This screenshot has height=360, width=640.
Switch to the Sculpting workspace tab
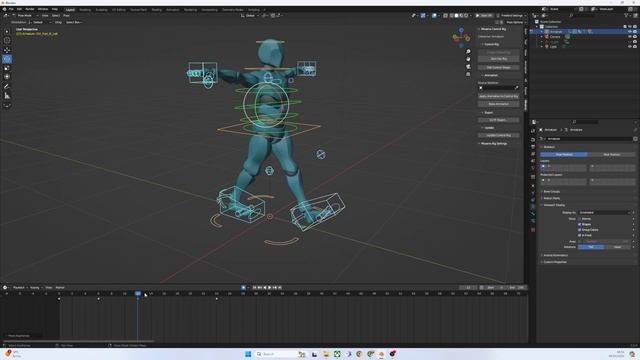pyautogui.click(x=102, y=9)
